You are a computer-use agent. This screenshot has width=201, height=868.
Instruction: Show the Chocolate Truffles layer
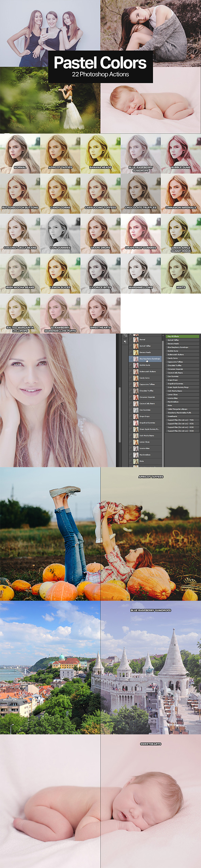[131, 391]
